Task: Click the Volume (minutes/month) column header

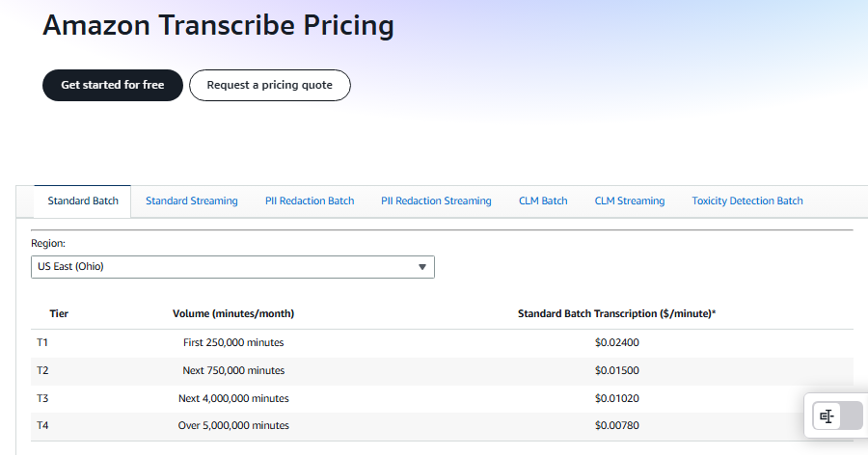Action: pyautogui.click(x=233, y=313)
